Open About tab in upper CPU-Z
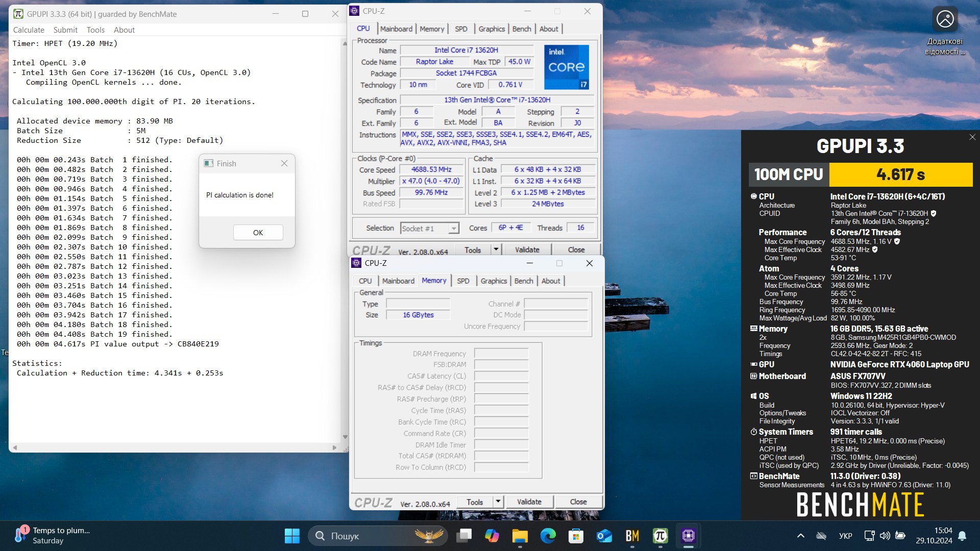980x551 pixels. (x=549, y=29)
